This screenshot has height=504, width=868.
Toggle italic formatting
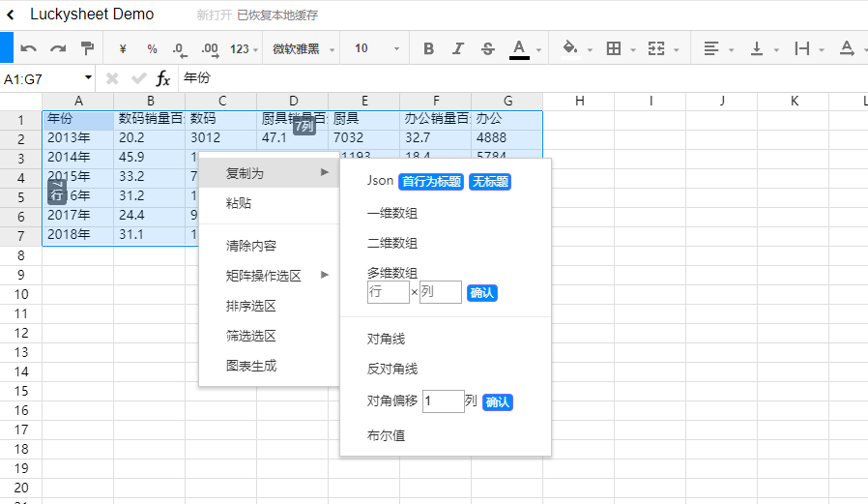pos(458,48)
